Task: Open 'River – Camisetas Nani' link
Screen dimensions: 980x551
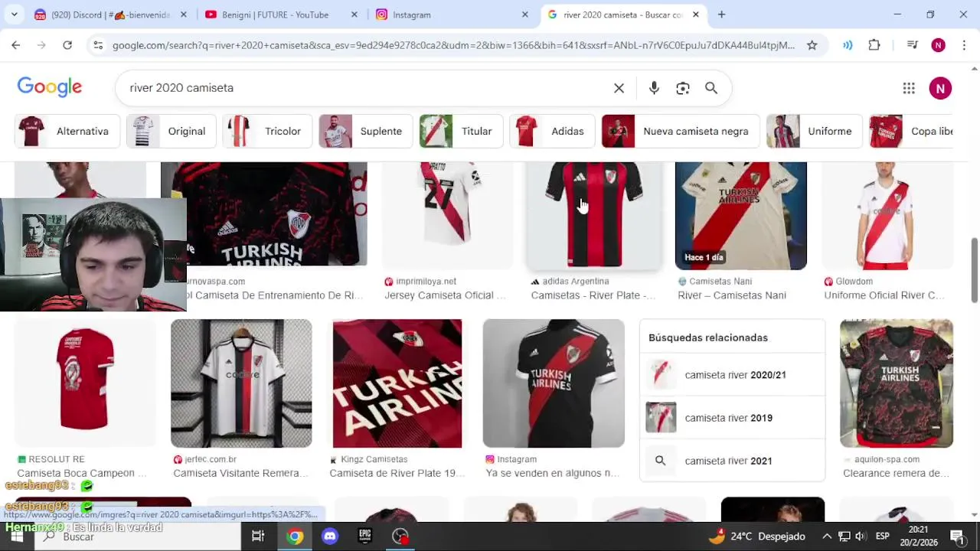Action: pyautogui.click(x=732, y=295)
